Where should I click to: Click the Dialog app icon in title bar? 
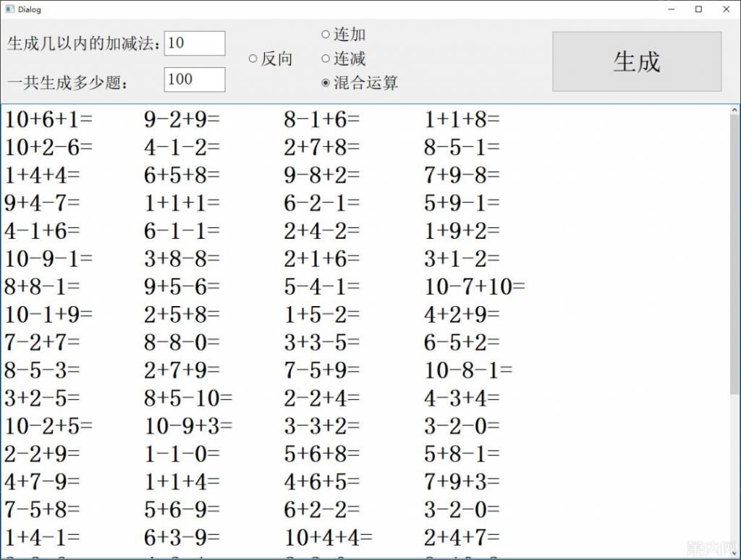pos(9,9)
